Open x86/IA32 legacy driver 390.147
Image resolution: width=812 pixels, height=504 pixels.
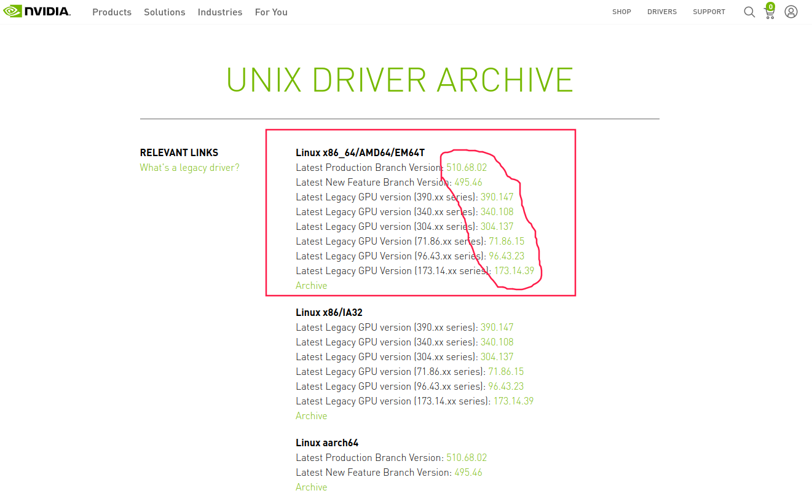coord(497,328)
